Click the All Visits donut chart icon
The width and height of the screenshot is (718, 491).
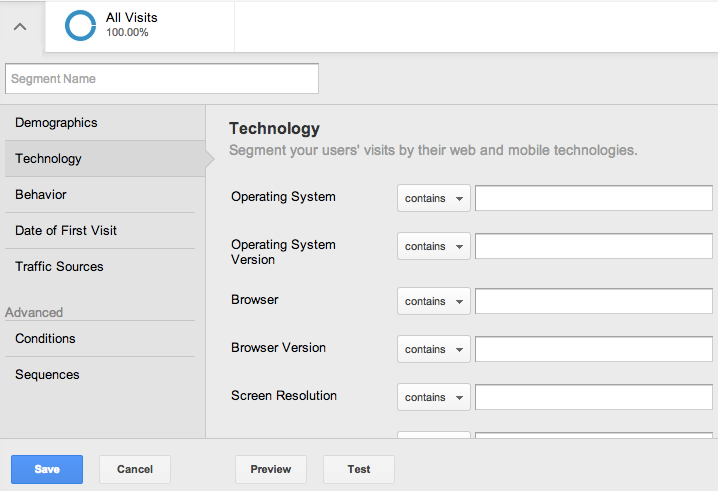pos(81,26)
